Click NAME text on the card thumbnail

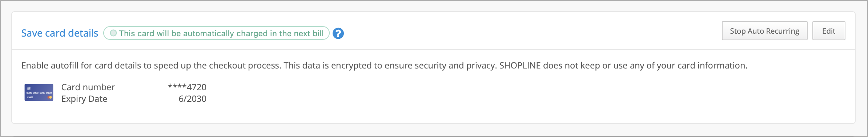click(x=30, y=97)
